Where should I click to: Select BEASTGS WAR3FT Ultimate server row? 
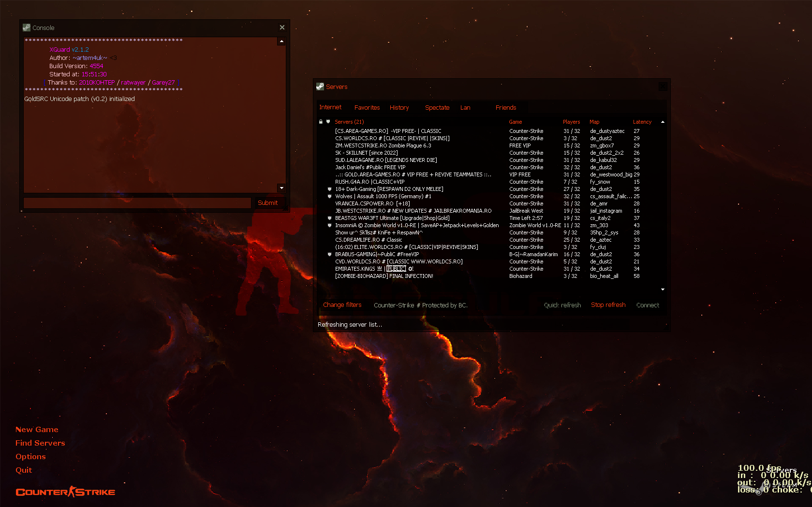[x=488, y=218]
